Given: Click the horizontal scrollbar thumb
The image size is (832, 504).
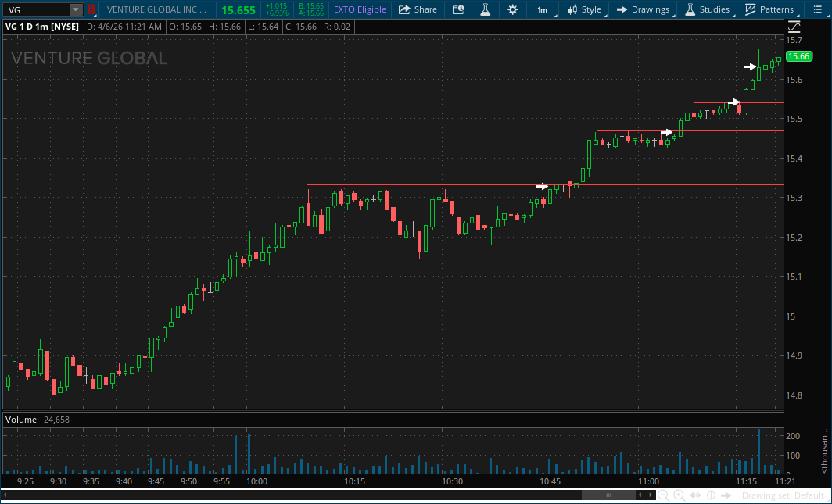Looking at the screenshot, I should pos(608,495).
